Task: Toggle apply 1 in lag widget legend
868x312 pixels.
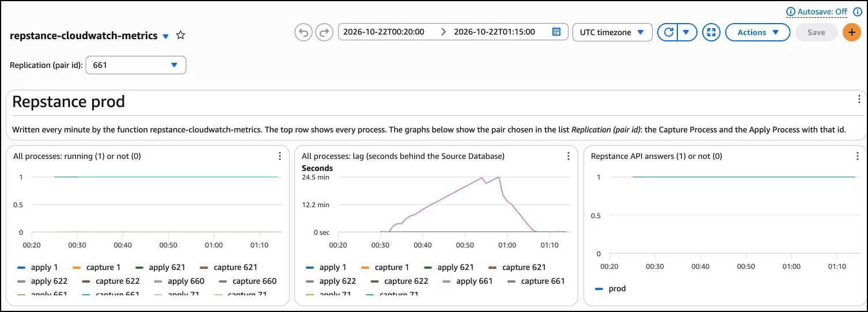Action: pyautogui.click(x=326, y=267)
